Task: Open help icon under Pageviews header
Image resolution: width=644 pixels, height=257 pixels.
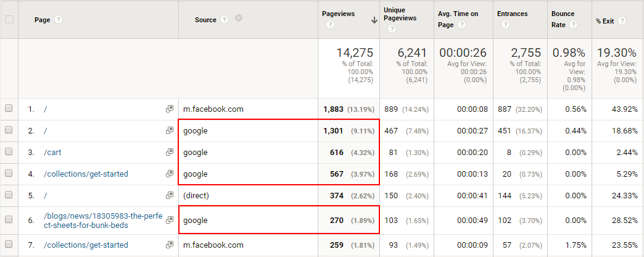Action: click(x=330, y=25)
